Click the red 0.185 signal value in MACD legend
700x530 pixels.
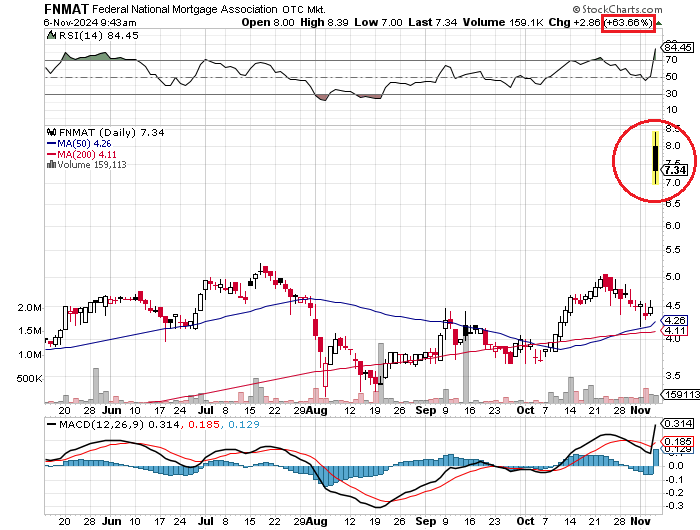(204, 424)
